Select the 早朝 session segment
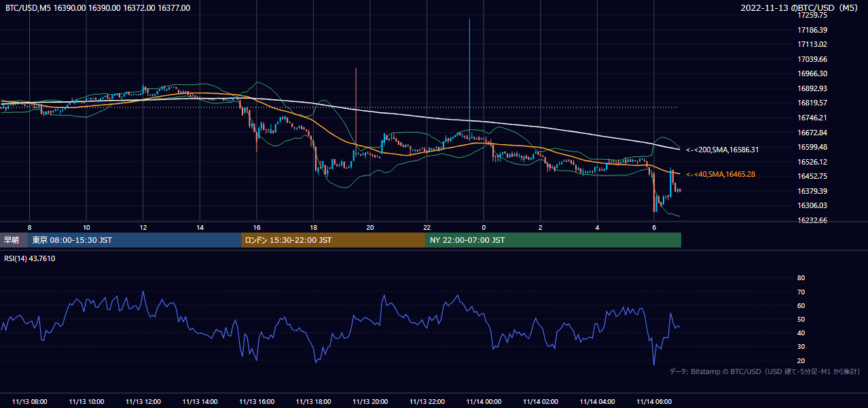This screenshot has height=408, width=868. click(14, 240)
